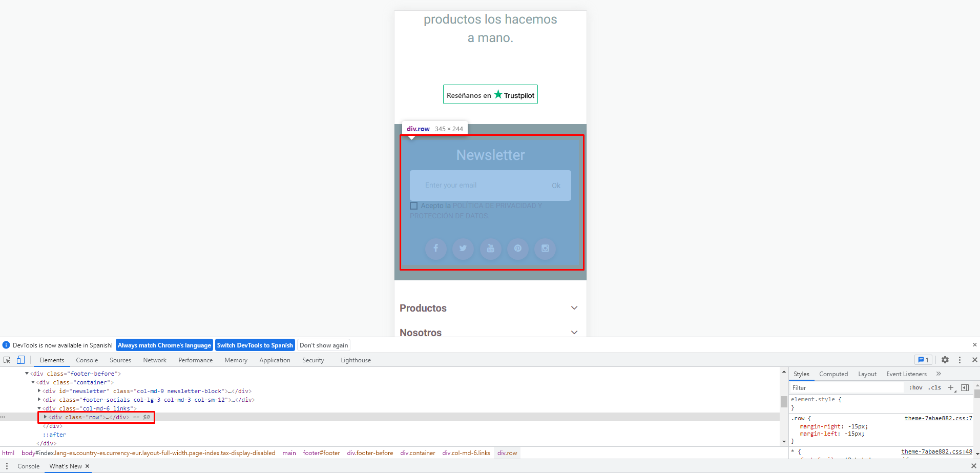Select html in the breadcrumb trail
Viewport: 980px width, 473px height.
(8, 453)
